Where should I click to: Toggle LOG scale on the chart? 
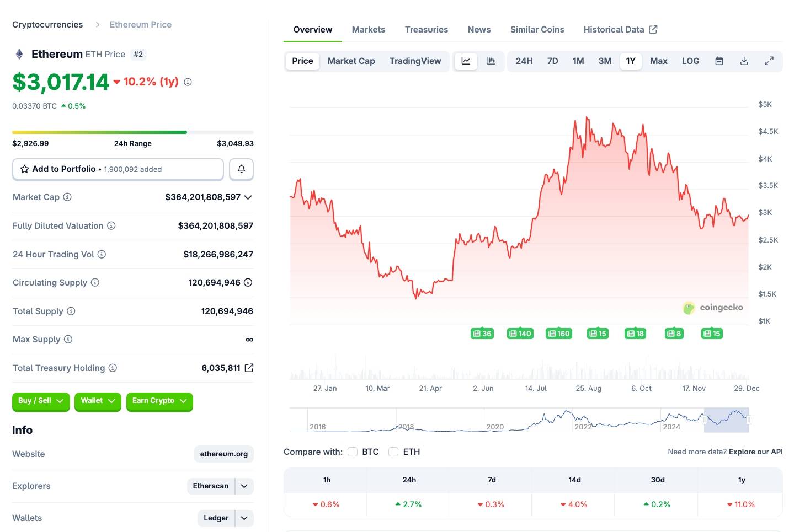click(x=690, y=61)
